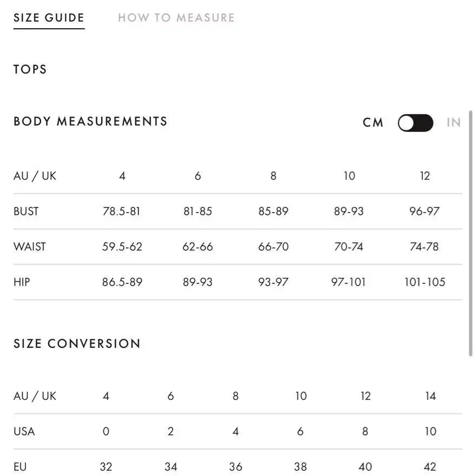
Task: Click the IN unit label
Action: pos(454,122)
